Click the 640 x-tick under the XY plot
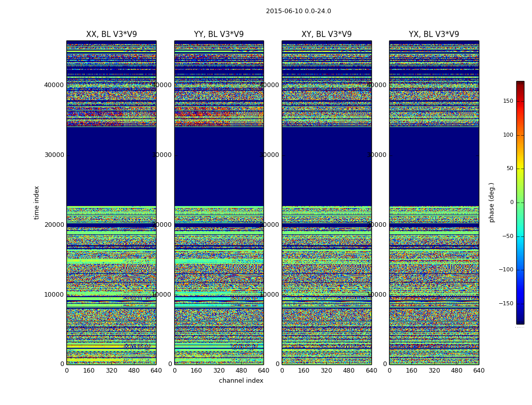Image resolution: width=532 pixels, height=405 pixels. click(371, 371)
